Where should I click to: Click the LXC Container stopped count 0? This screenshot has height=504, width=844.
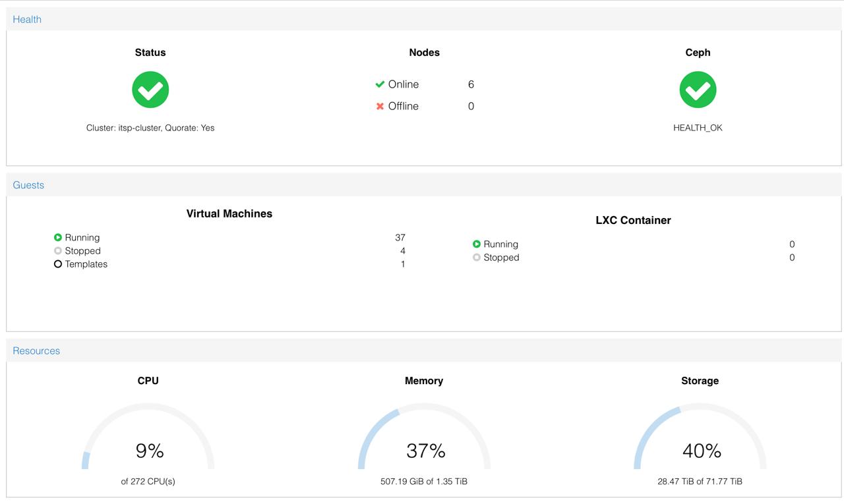[792, 257]
